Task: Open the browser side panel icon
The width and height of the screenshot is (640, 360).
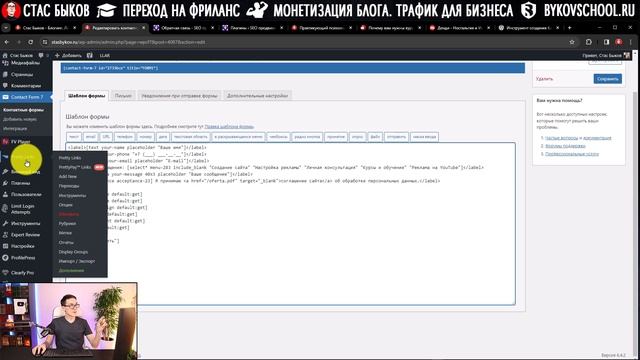Action: (607, 42)
